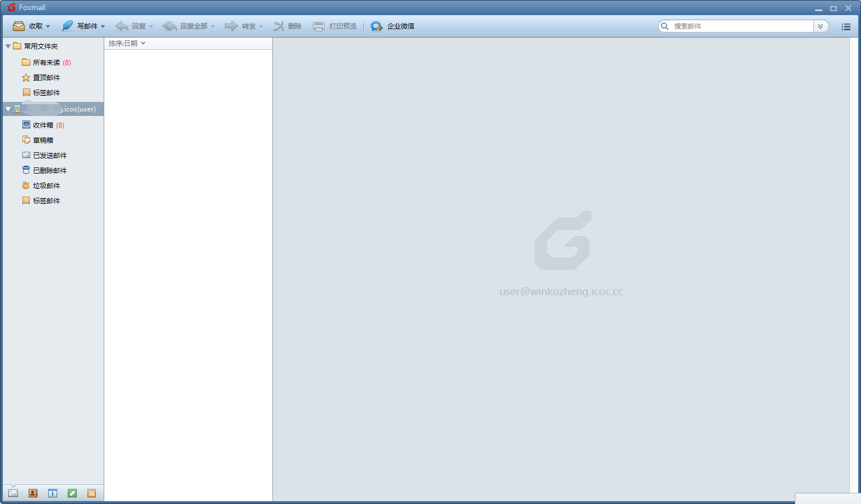Image resolution: width=861 pixels, height=504 pixels.
Task: Open the calendar view icon
Action: 52,493
